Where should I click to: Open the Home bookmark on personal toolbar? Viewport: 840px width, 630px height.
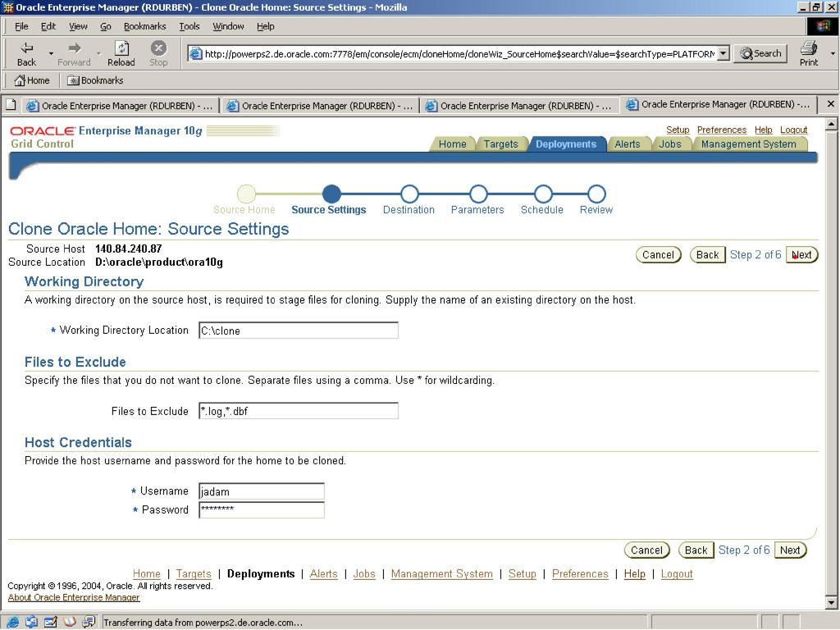[x=32, y=80]
